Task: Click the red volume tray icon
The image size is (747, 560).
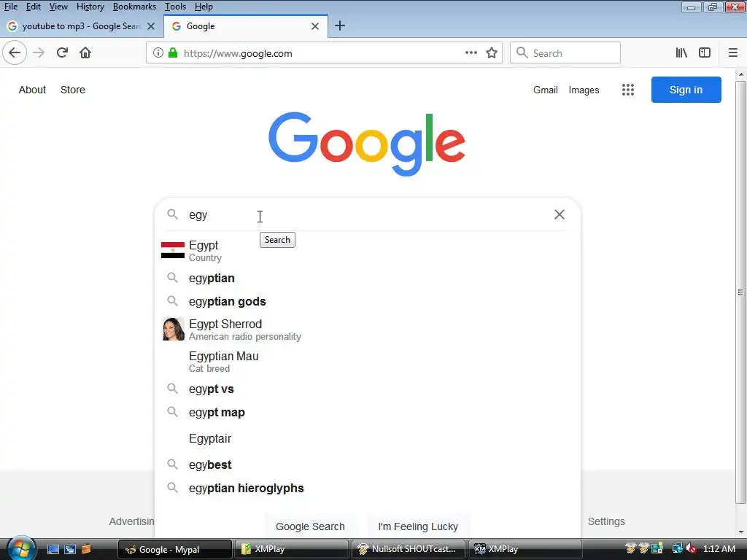Action: (692, 548)
